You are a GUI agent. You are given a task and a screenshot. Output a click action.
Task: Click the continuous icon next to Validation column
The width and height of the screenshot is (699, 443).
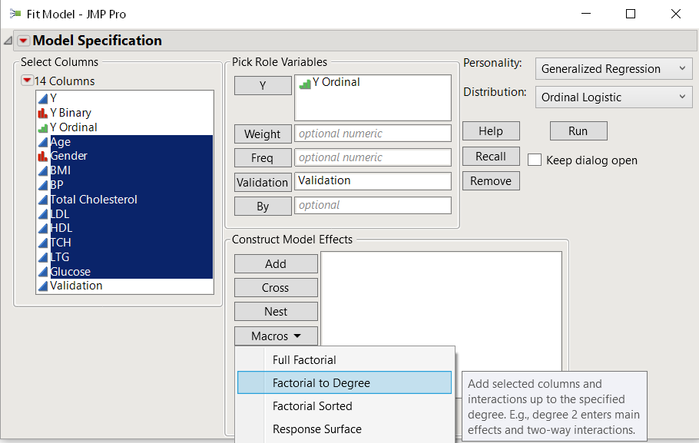click(41, 286)
